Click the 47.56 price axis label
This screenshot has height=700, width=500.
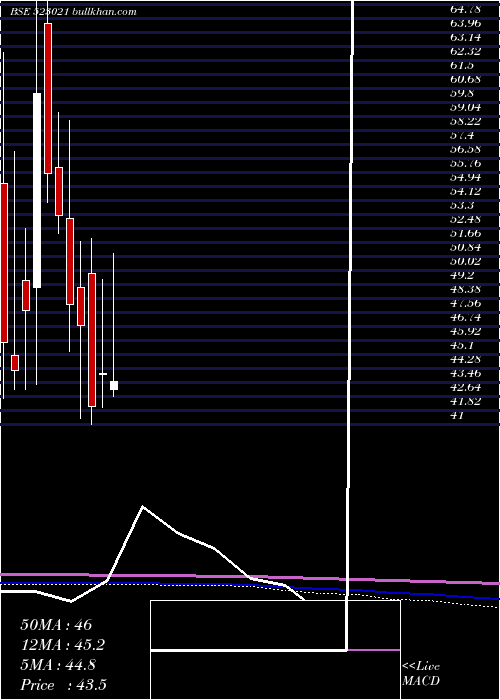[466, 304]
